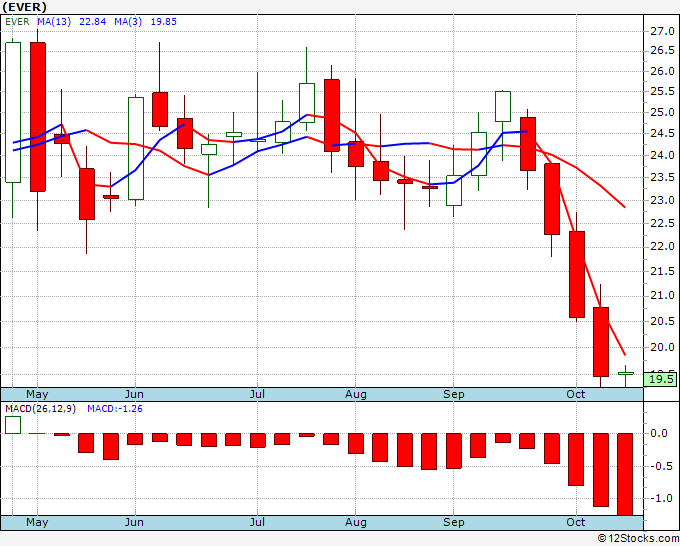This screenshot has width=680, height=546.
Task: Click the 22.0 price axis label
Action: (x=662, y=247)
